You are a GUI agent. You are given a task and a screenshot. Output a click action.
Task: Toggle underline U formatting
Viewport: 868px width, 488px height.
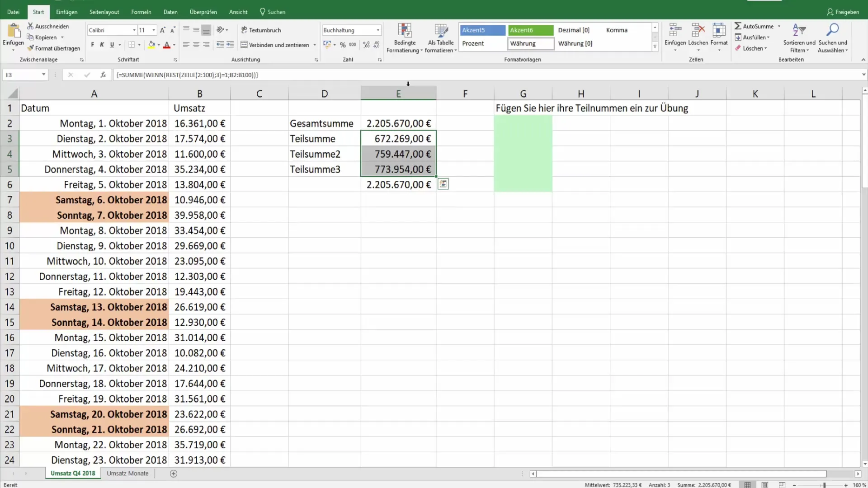(112, 45)
